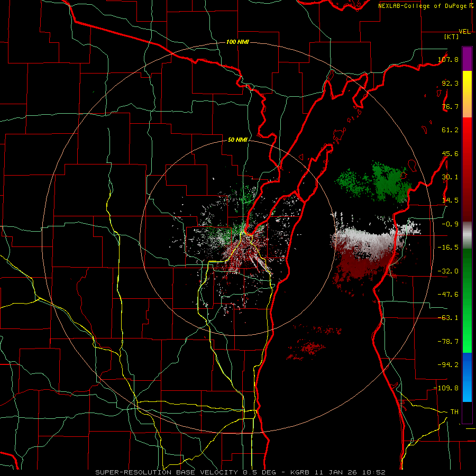Click the -78.7 legend value
This screenshot has width=476, height=476.
coord(448,342)
